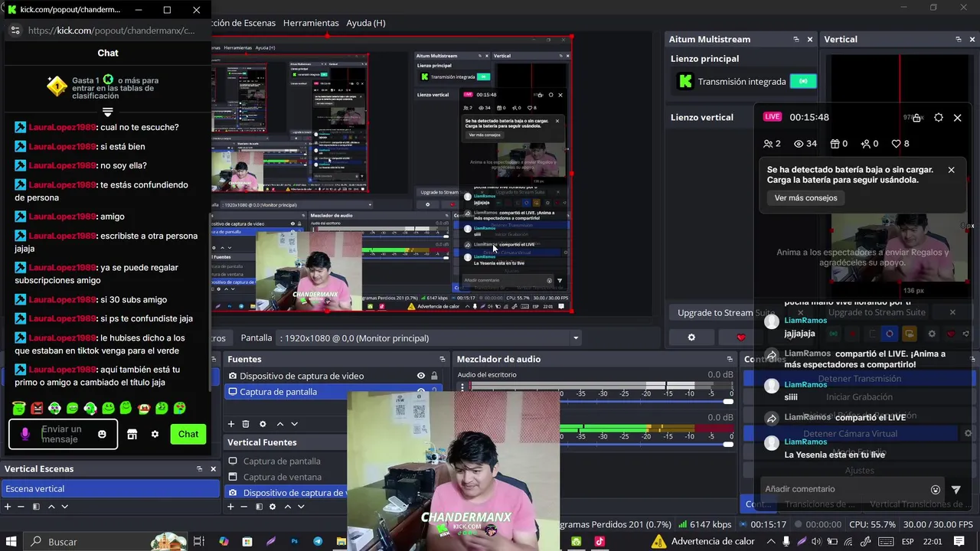This screenshot has width=980, height=551.
Task: Open emoji picker in comment box
Action: click(935, 490)
